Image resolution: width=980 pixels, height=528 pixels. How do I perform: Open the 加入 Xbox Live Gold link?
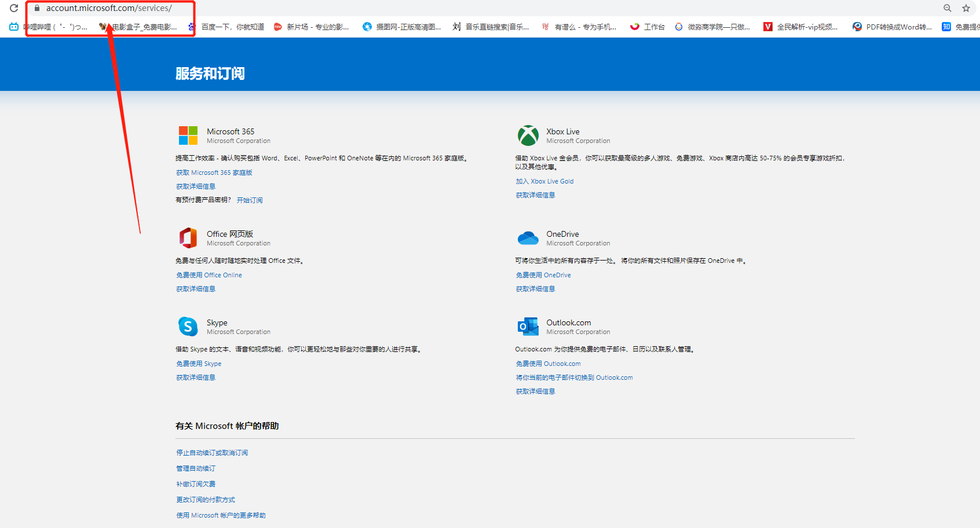[545, 181]
